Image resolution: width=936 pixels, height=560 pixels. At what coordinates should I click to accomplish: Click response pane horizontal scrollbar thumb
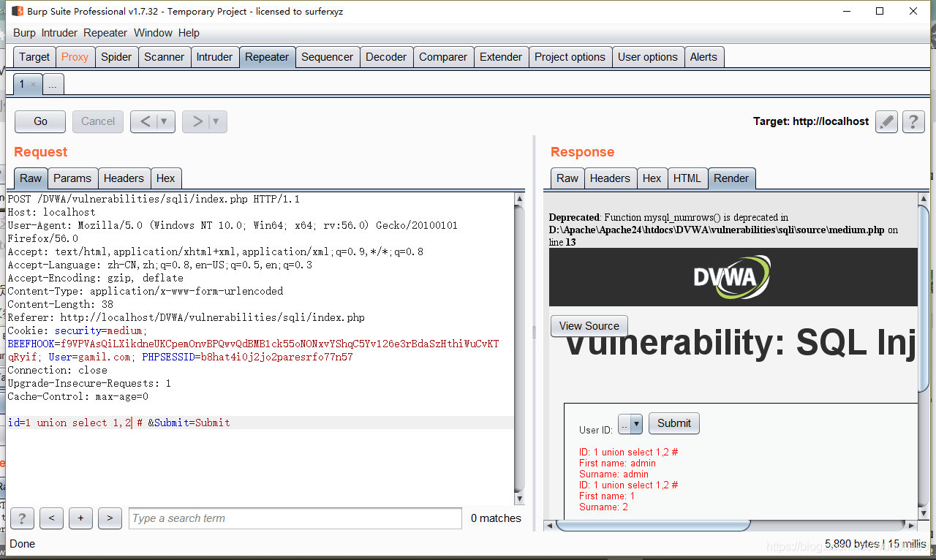click(x=654, y=525)
